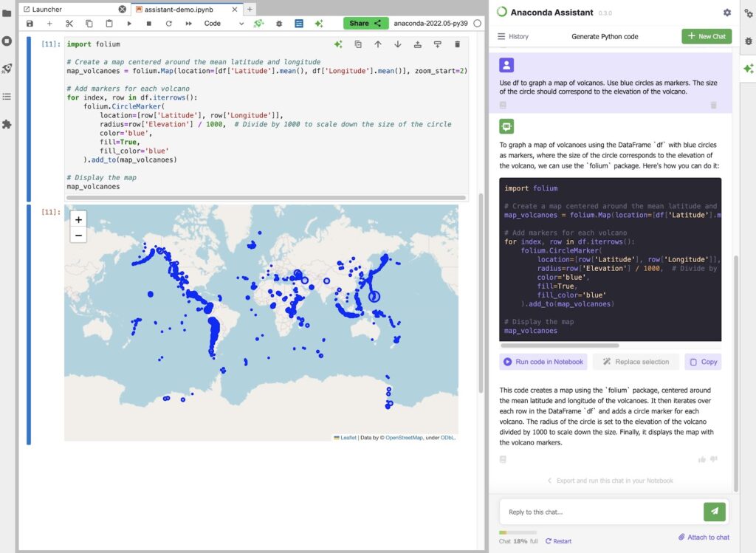Give the assistant response a thumbs up
This screenshot has height=553, width=756.
[x=702, y=459]
